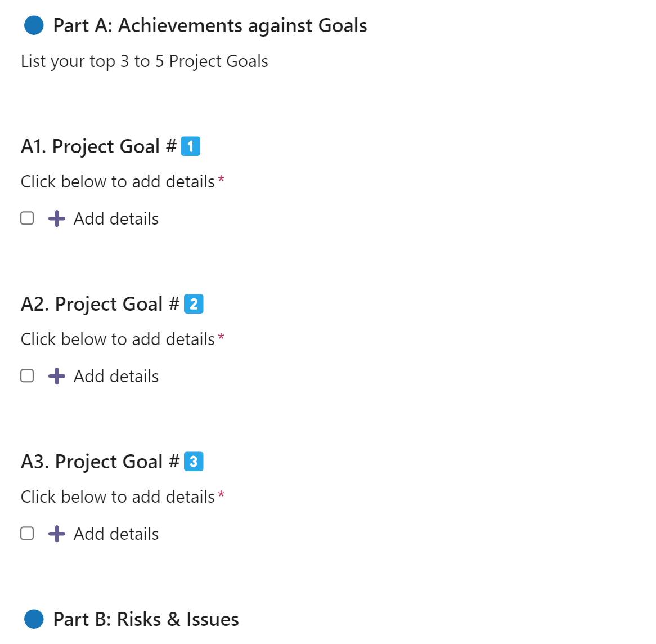Click the 'Part A: Achievements against Goals' heading

coord(210,26)
